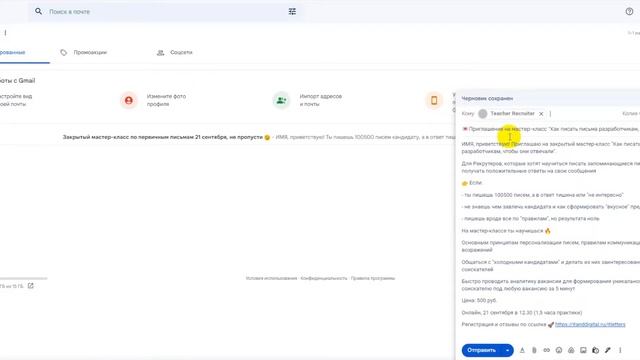Screen dimensions: 640x360
Task: Click the search magnifier icon
Action: click(38, 11)
